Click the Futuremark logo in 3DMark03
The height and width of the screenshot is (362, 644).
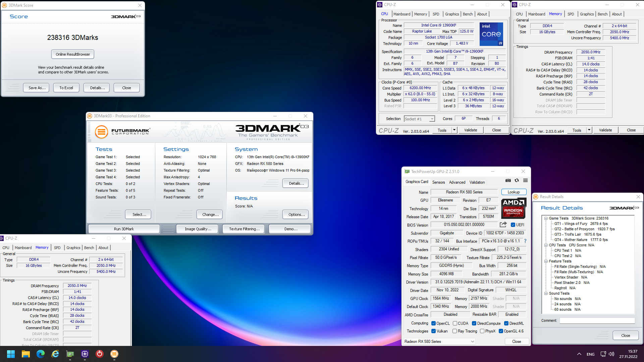pos(122,132)
